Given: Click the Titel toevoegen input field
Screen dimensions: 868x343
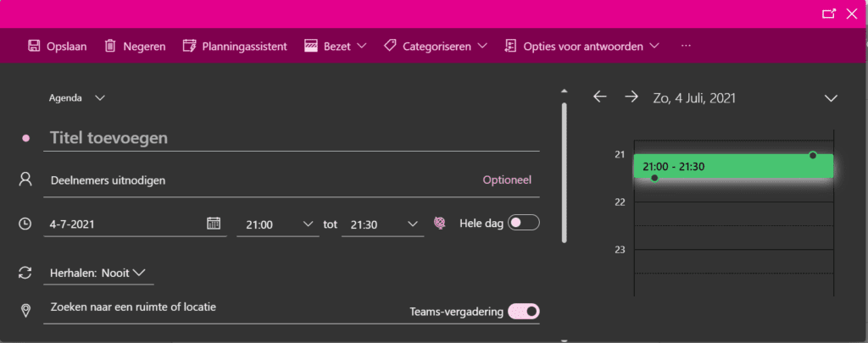Looking at the screenshot, I should pos(292,138).
